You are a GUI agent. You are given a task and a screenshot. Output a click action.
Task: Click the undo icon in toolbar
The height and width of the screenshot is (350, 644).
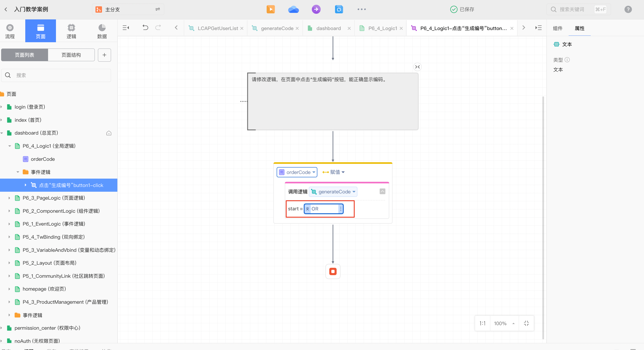(x=146, y=28)
